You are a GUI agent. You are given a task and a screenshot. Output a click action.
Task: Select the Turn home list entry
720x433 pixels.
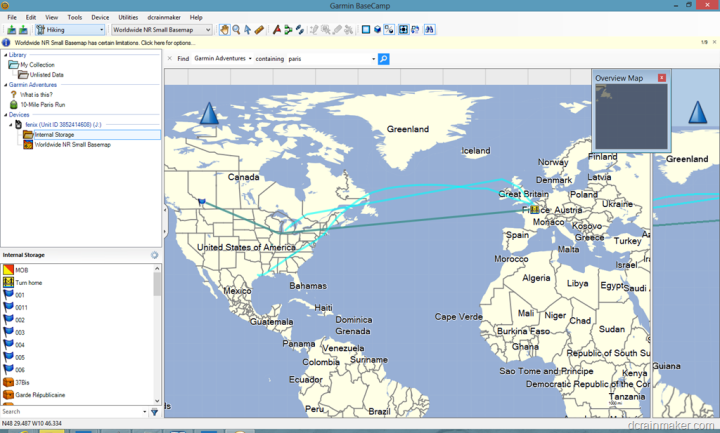coord(28,283)
